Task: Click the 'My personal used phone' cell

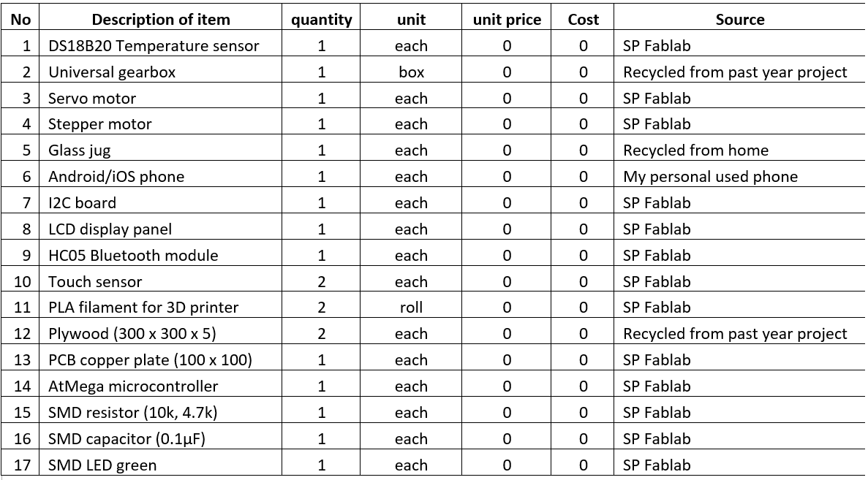Action: click(710, 177)
